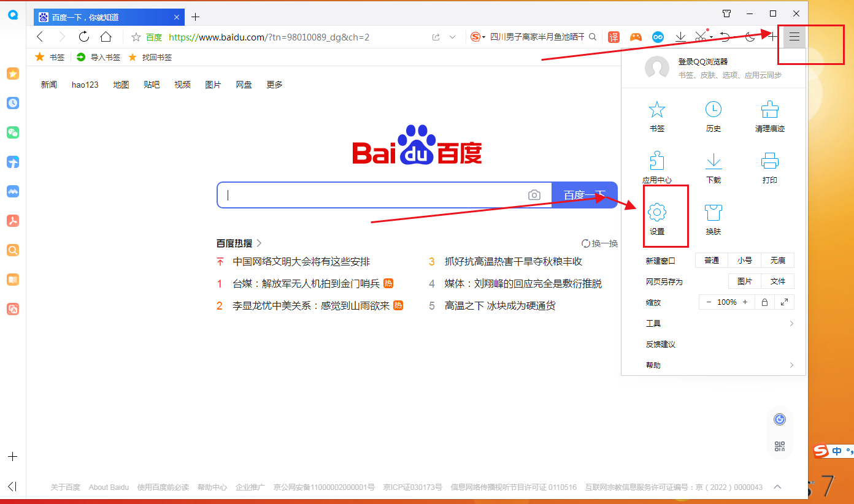Open 贴吧 in the Baidu nav bar

pos(152,85)
